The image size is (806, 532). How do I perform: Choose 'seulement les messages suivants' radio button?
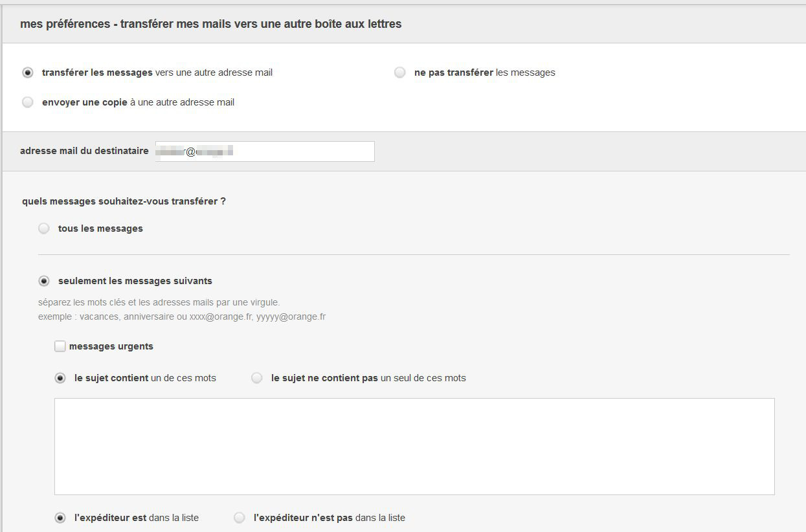tap(44, 281)
